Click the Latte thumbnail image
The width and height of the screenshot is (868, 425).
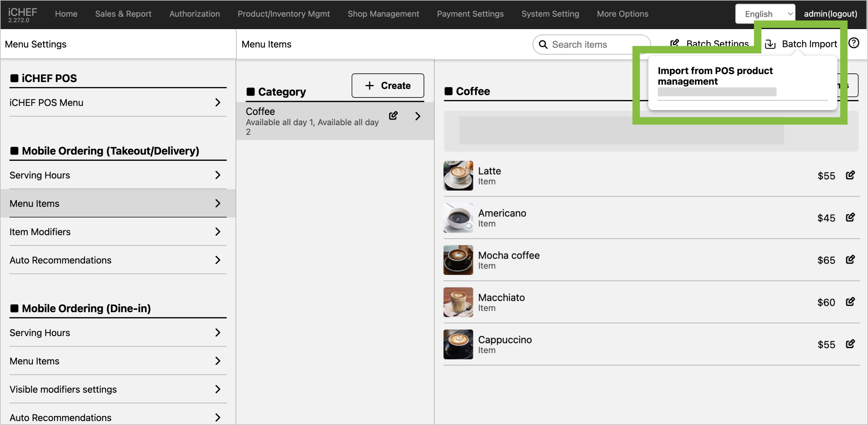[458, 175]
